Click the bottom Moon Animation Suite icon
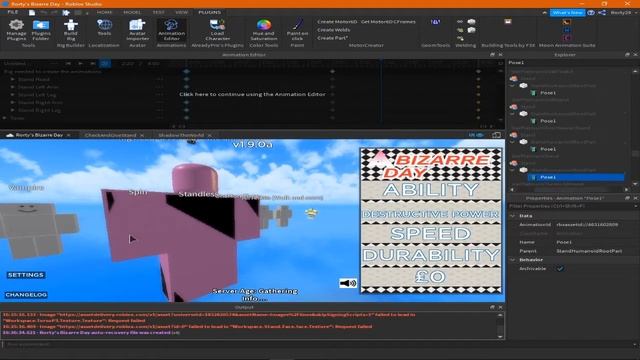Screen dimensions: 640x360 coord(567,38)
